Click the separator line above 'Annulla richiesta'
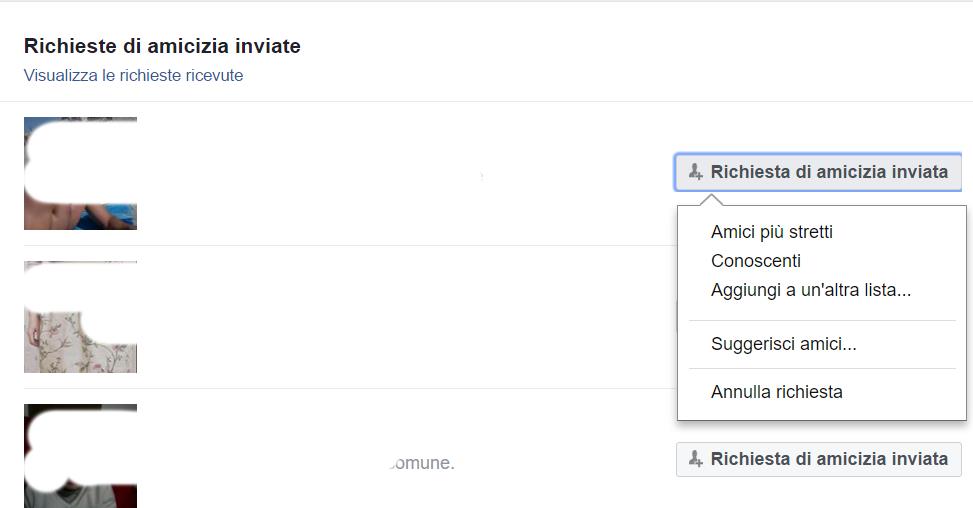The width and height of the screenshot is (973, 508). point(822,368)
